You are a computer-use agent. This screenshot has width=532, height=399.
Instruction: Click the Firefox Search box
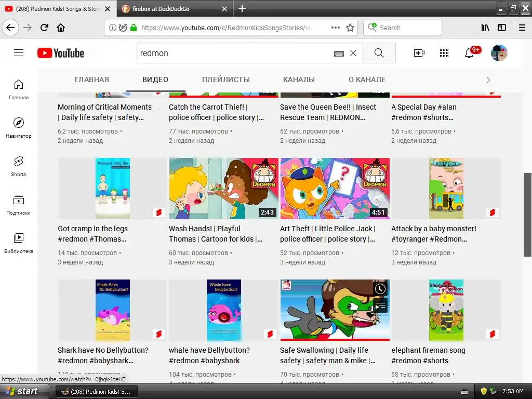point(403,28)
